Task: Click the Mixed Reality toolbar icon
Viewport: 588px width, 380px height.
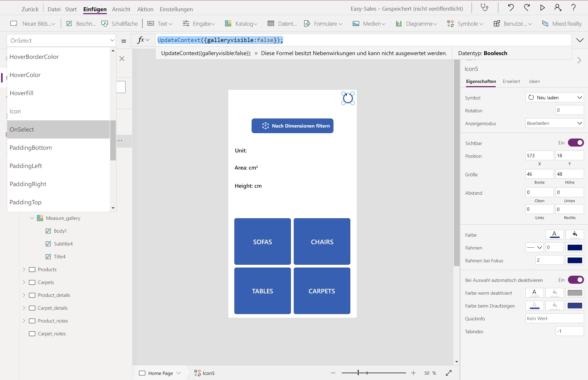Action: point(545,24)
